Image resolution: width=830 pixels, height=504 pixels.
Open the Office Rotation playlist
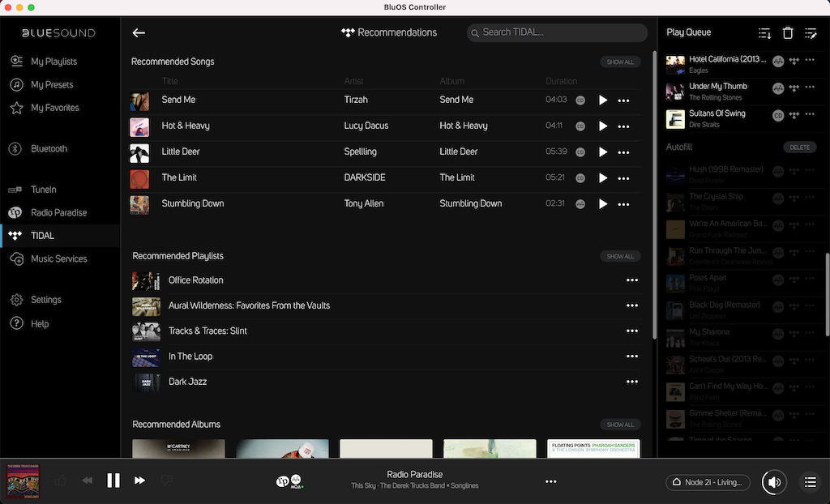coord(195,280)
